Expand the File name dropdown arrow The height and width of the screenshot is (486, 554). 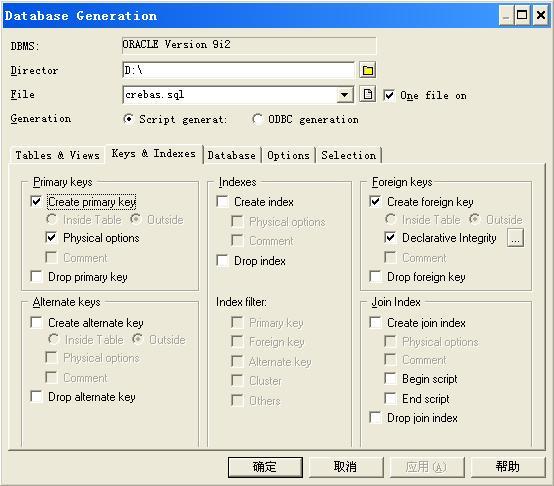point(344,95)
